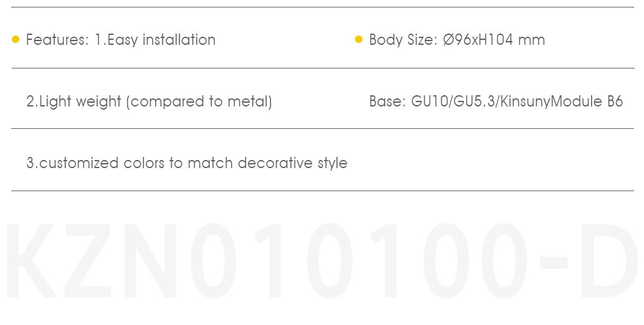
Task: Click the words 'Easy installation'
Action: coord(161,40)
